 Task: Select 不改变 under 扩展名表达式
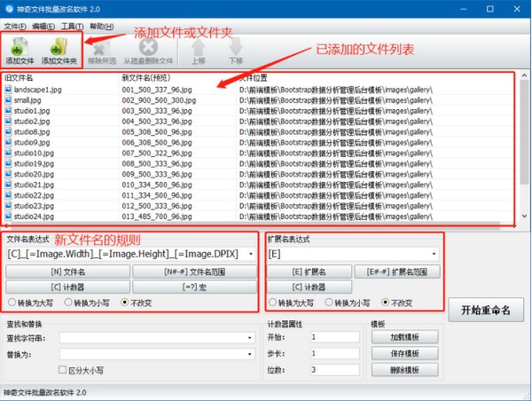[385, 303]
